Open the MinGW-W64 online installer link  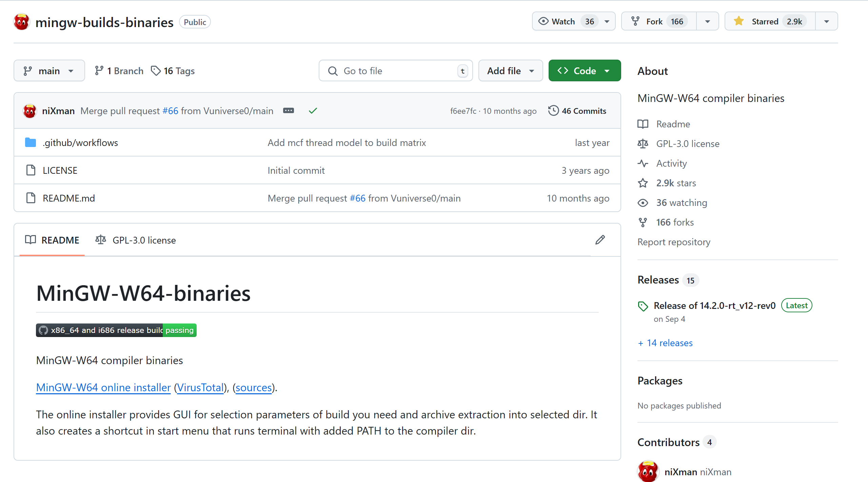click(x=103, y=387)
